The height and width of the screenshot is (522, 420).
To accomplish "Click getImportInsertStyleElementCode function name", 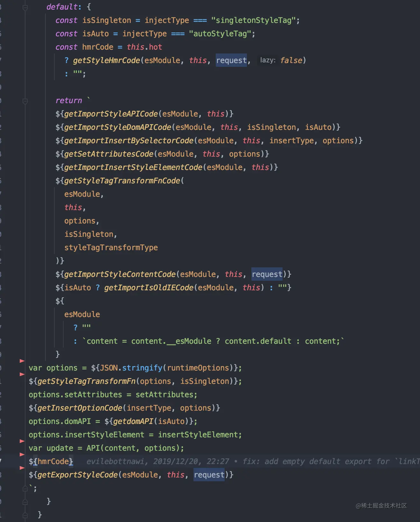I will (x=133, y=167).
